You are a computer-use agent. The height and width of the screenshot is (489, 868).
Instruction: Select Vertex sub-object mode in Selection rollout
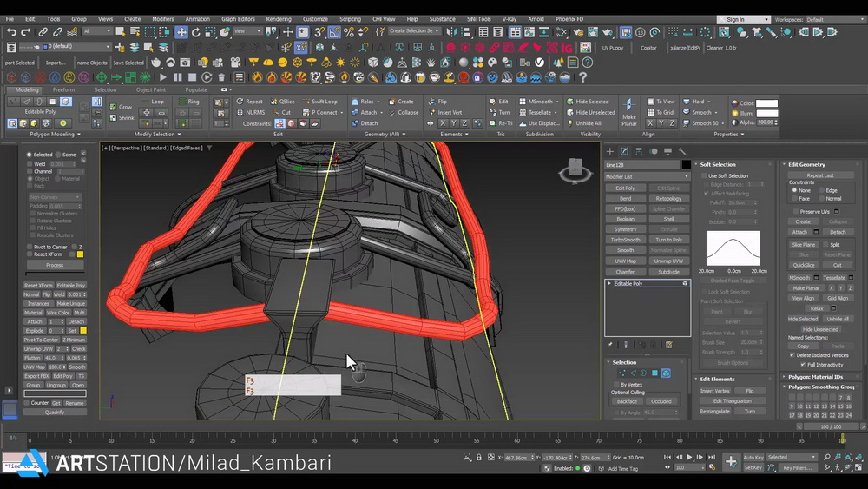[x=621, y=373]
